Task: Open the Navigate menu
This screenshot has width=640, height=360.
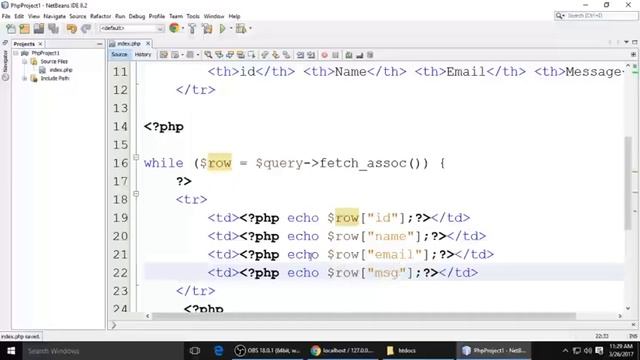Action: point(55,16)
